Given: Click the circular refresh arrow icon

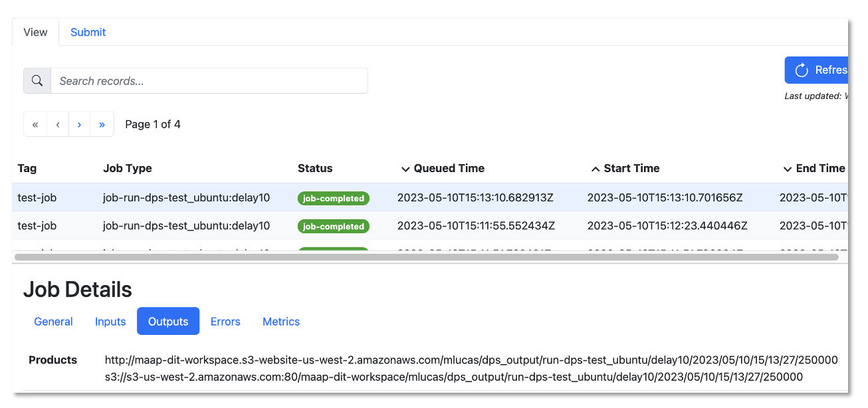Looking at the screenshot, I should coord(802,70).
